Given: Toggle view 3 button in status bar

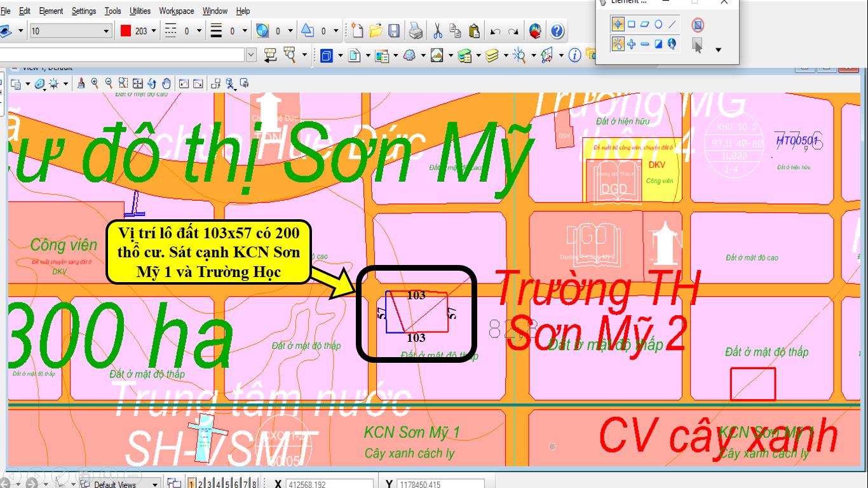Looking at the screenshot, I should click(210, 484).
